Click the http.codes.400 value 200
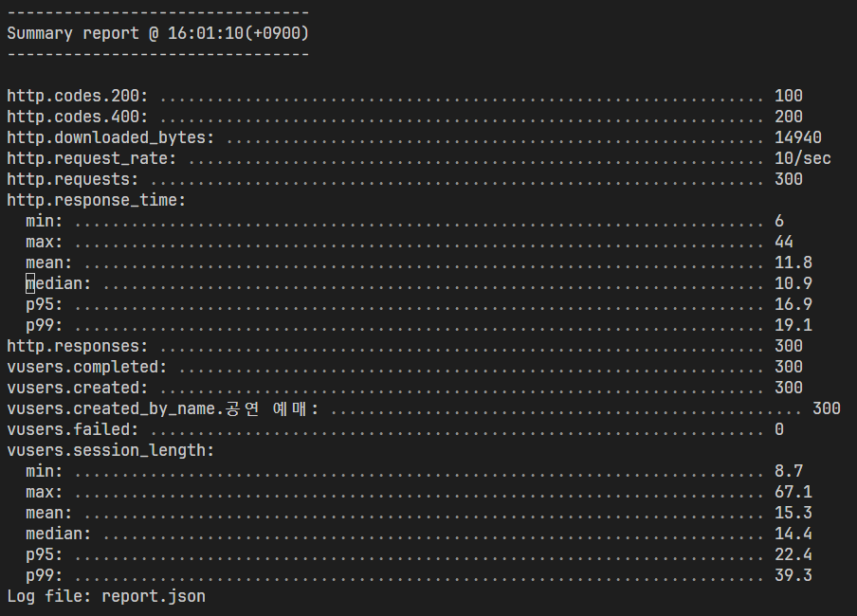This screenshot has width=857, height=616. click(788, 117)
